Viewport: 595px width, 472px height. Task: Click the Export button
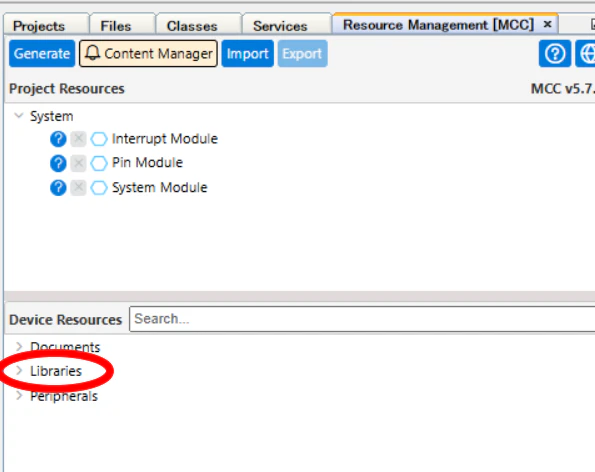click(x=302, y=53)
